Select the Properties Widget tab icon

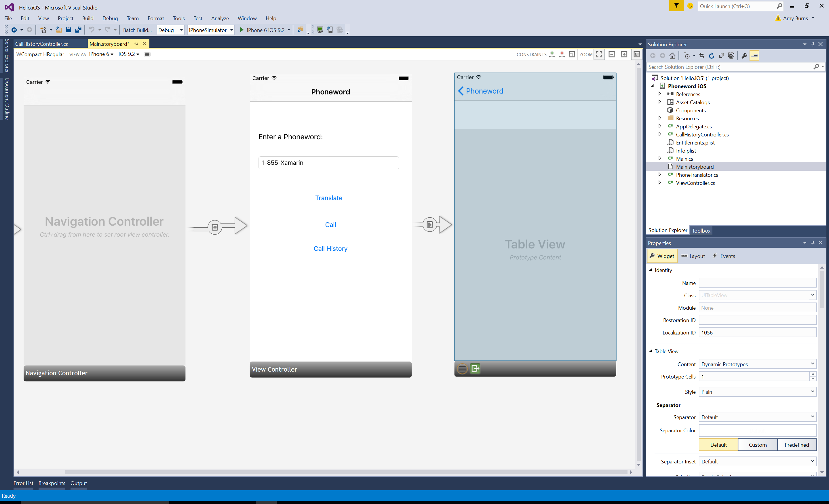pos(653,256)
